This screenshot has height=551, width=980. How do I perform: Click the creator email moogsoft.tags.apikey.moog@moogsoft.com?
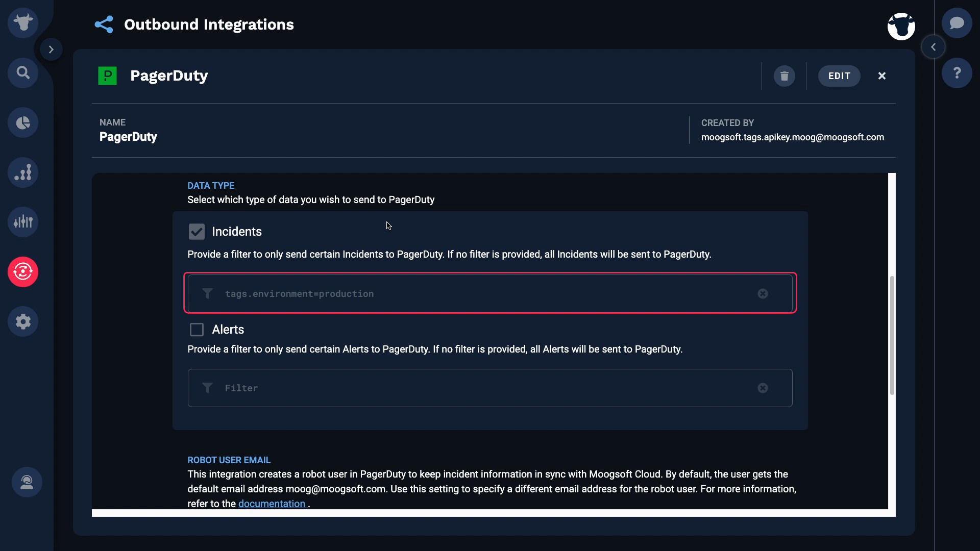[x=793, y=137]
